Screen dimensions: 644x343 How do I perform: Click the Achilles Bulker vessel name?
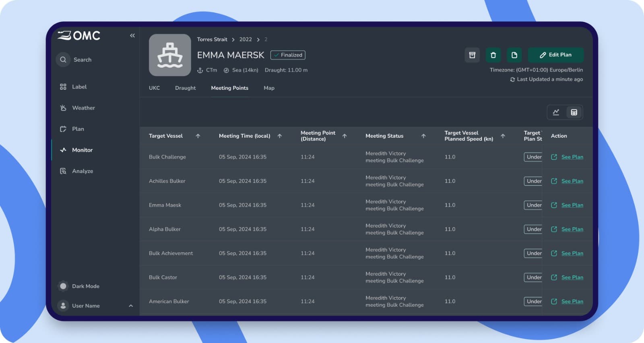[167, 181]
